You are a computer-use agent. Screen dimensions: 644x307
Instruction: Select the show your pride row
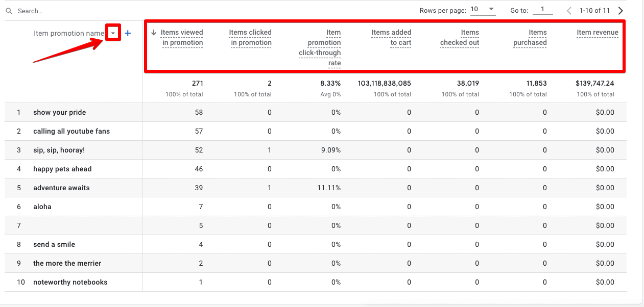point(60,112)
